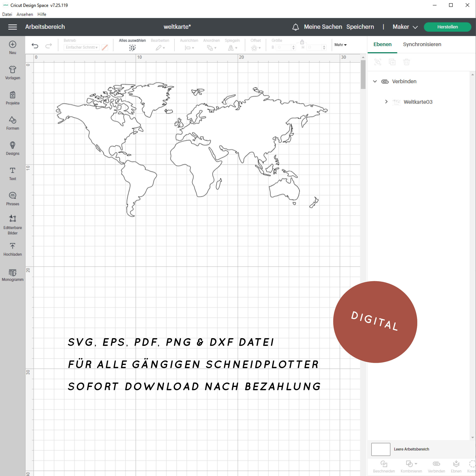The height and width of the screenshot is (476, 476).
Task: Switch to the Synchronisieren tab
Action: coord(422,44)
